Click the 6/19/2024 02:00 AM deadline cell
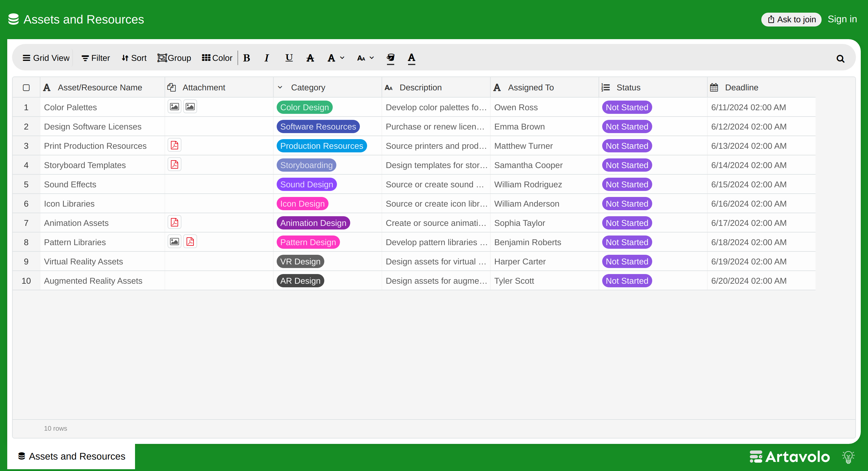 (x=761, y=262)
